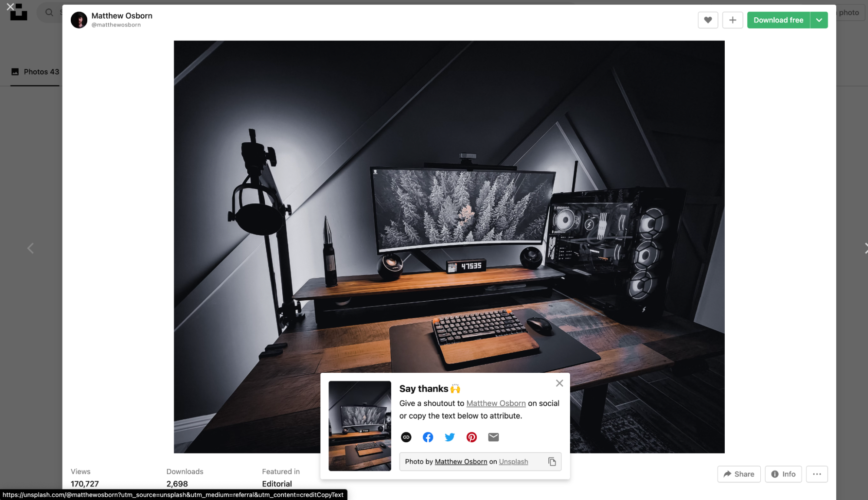Click the copy attribution text icon

[x=551, y=462]
